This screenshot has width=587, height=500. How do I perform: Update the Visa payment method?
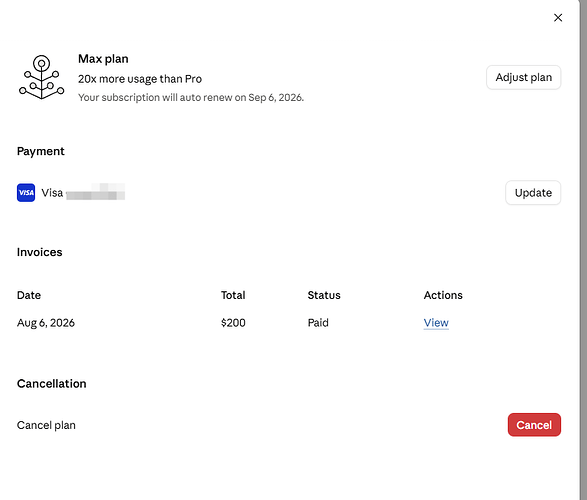pos(533,193)
